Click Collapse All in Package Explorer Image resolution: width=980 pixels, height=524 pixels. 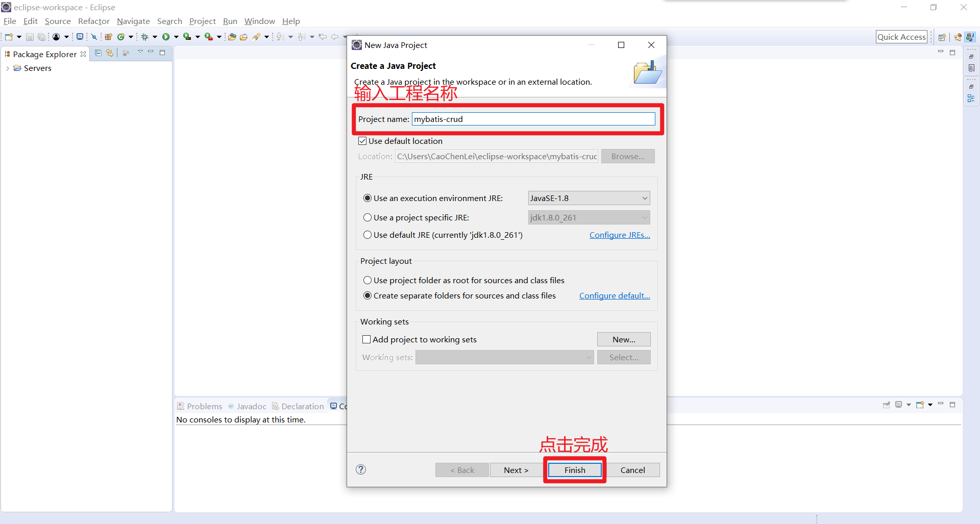[99, 53]
